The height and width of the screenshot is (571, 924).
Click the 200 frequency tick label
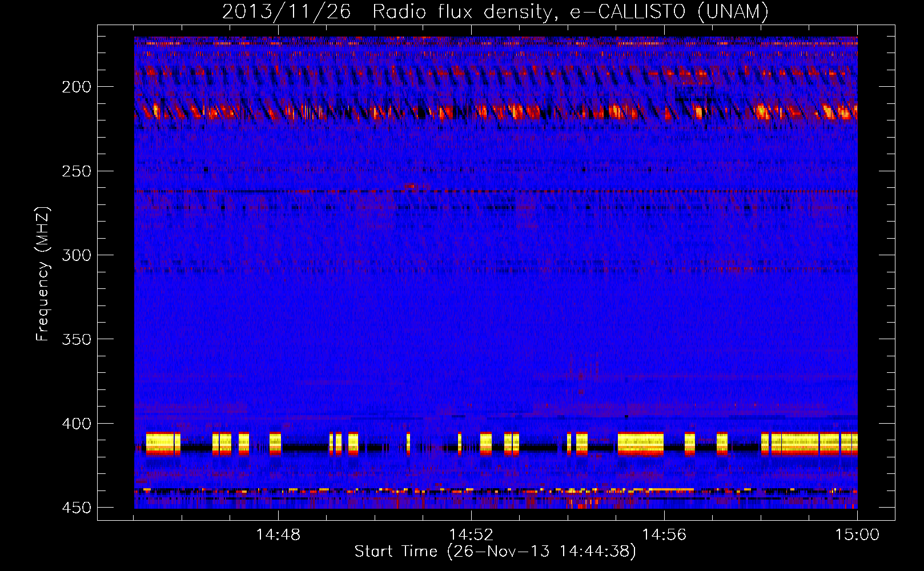tap(77, 87)
